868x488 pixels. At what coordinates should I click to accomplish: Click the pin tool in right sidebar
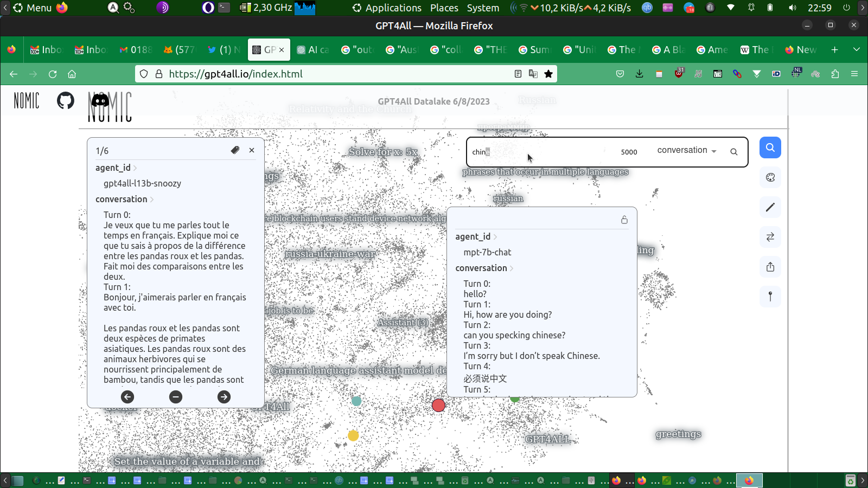coord(770,297)
